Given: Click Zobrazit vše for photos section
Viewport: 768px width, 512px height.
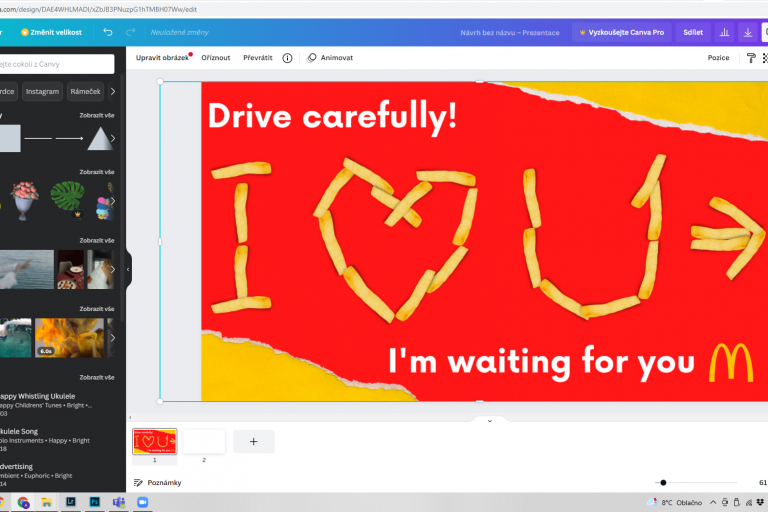Looking at the screenshot, I should coord(97,241).
